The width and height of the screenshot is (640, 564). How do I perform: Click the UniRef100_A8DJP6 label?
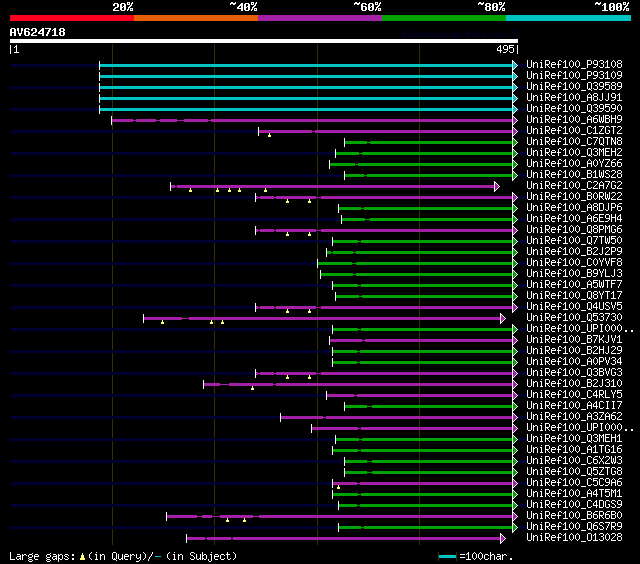(x=574, y=208)
